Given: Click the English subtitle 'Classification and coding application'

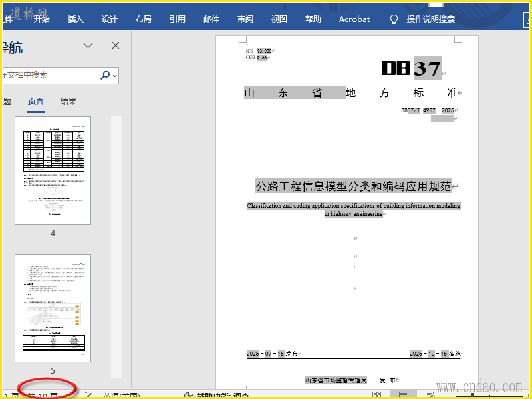Looking at the screenshot, I should point(354,206).
